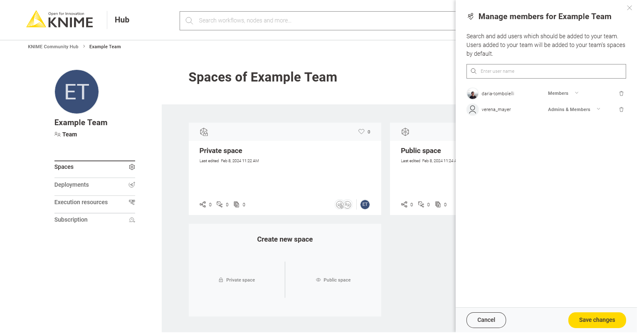Click the search magnifier icon in Hub search
This screenshot has width=644, height=336.
[189, 20]
